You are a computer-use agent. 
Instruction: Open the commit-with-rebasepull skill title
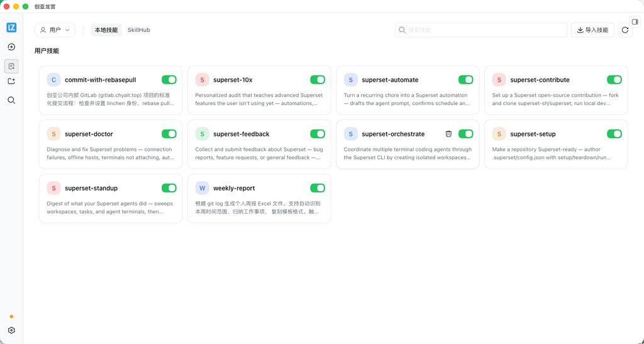pyautogui.click(x=100, y=80)
